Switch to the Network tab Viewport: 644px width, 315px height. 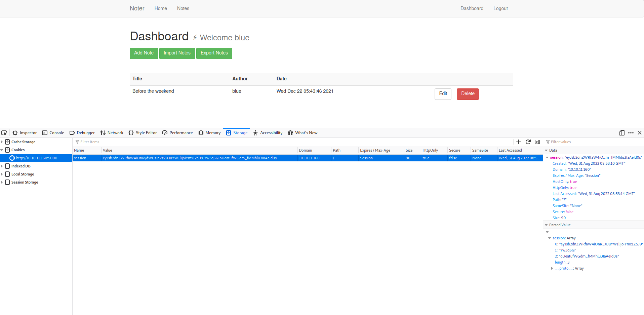pyautogui.click(x=112, y=133)
